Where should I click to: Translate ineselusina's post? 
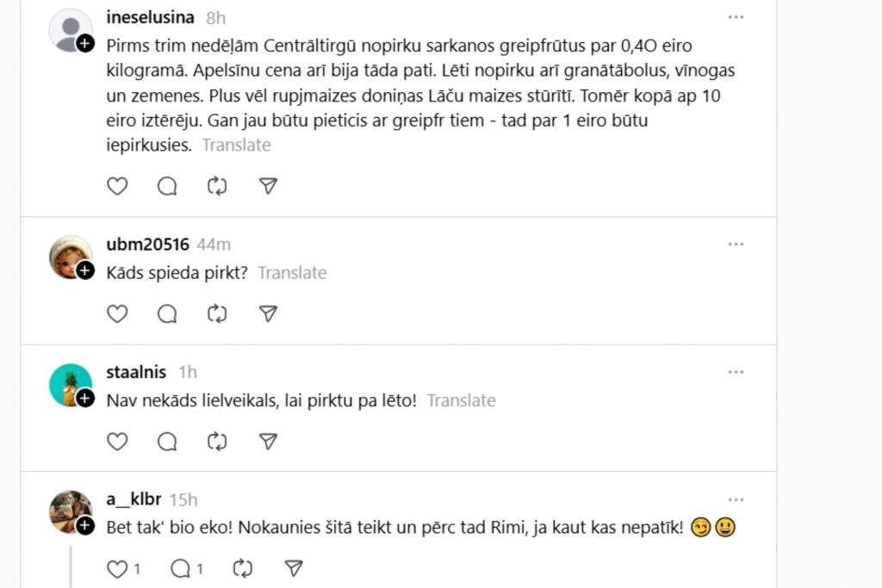[236, 145]
